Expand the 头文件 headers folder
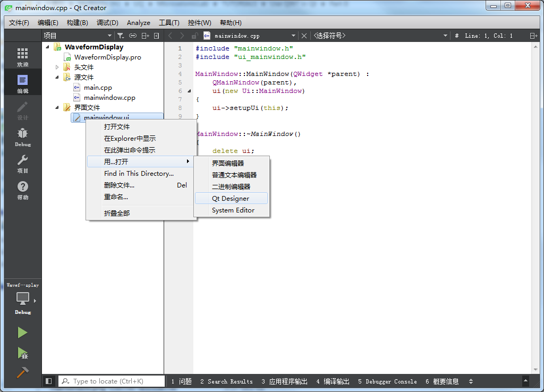 pos(57,67)
